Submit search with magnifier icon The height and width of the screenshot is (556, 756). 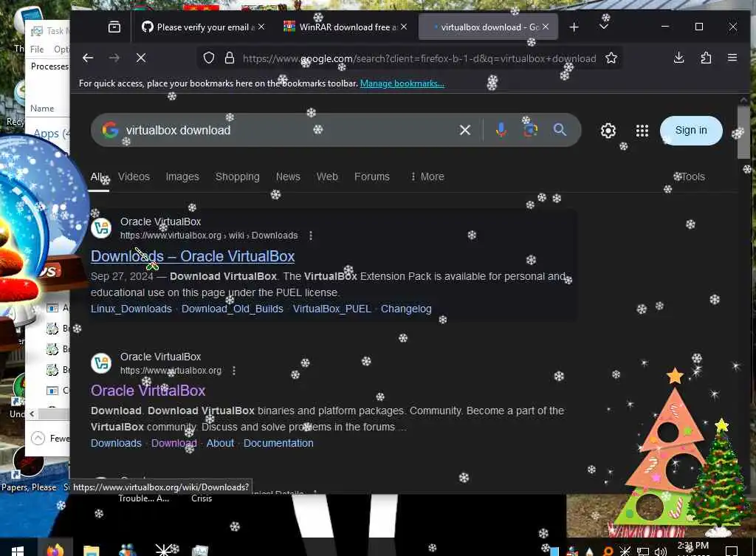(560, 130)
